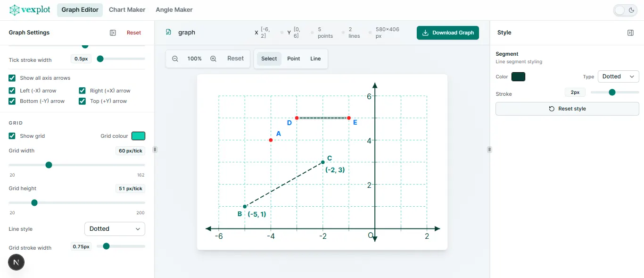The image size is (644, 278).
Task: Click the Reset style button
Action: coord(567,109)
